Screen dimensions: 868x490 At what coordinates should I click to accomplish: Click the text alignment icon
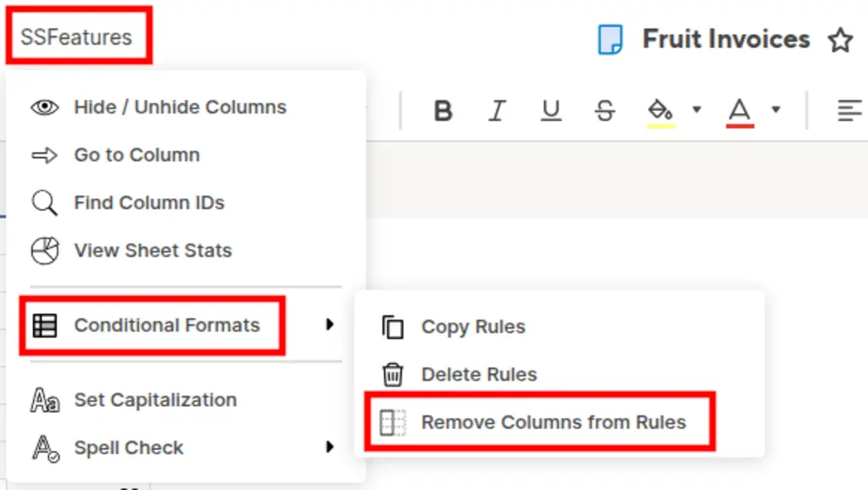coord(849,110)
